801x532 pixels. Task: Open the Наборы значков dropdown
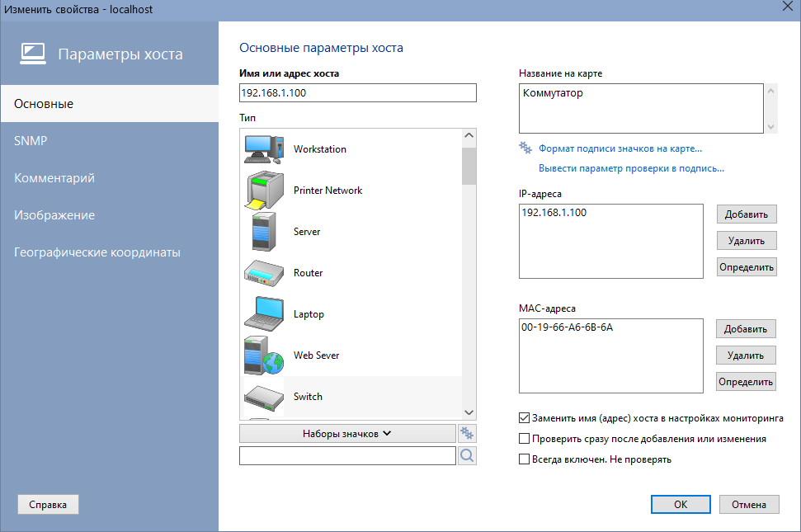pos(347,434)
